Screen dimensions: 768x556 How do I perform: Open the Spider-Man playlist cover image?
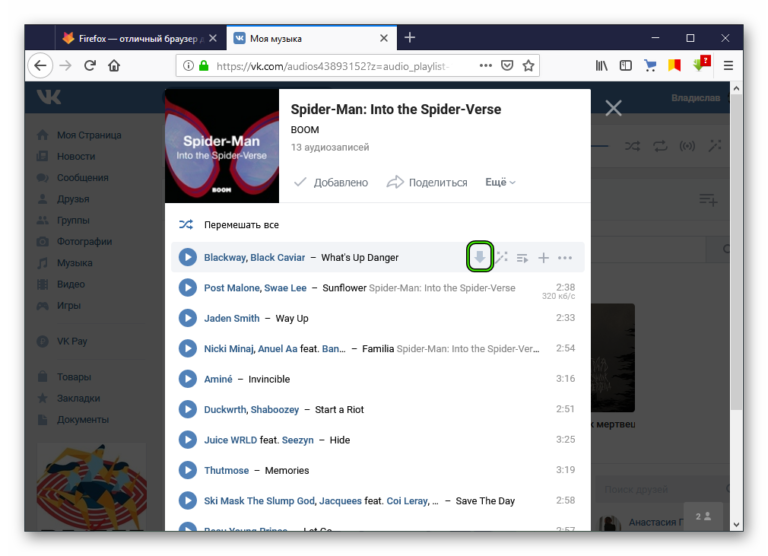(222, 145)
